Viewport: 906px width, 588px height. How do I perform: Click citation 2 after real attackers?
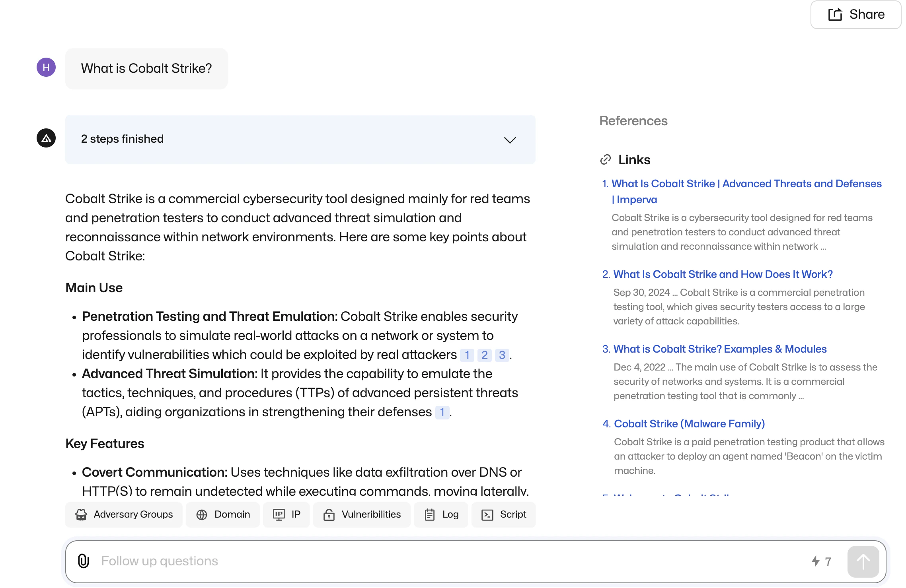484,355
